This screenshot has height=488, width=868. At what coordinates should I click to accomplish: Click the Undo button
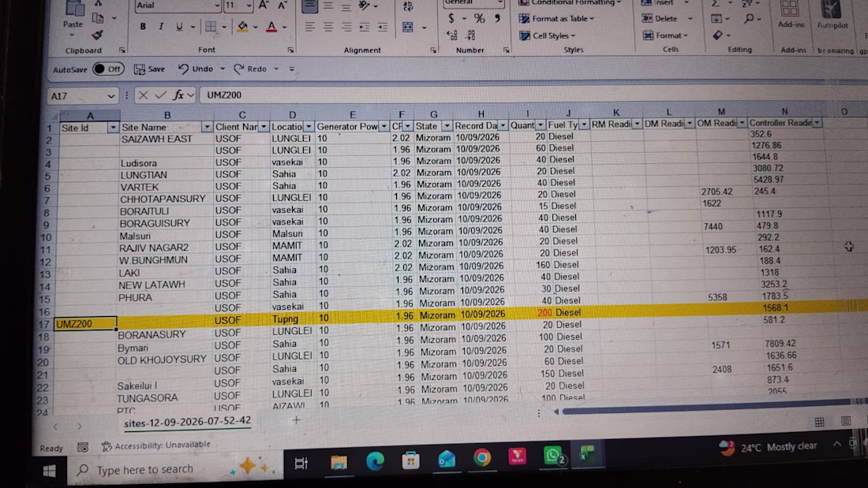pos(196,69)
